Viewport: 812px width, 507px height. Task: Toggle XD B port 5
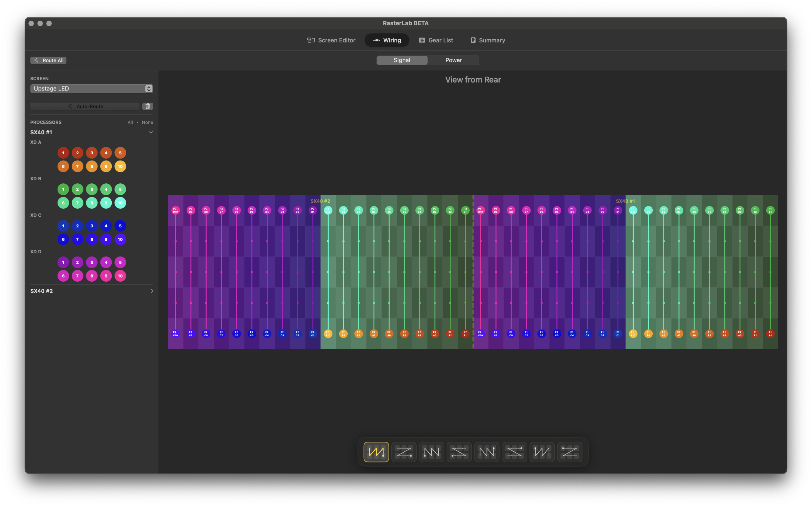point(120,189)
